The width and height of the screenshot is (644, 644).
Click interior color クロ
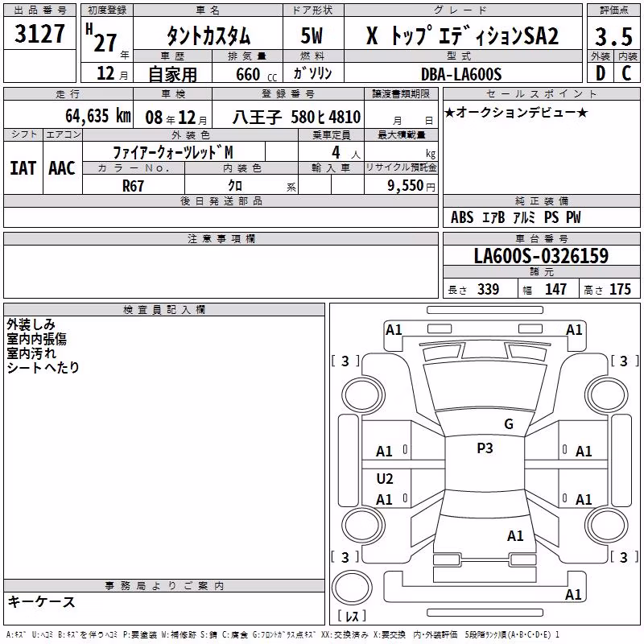click(x=235, y=186)
